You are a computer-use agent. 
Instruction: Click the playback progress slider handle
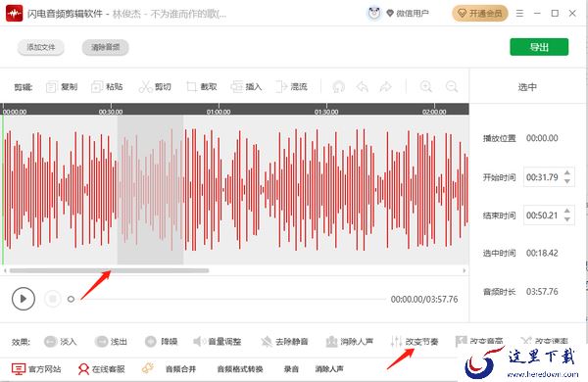click(71, 299)
